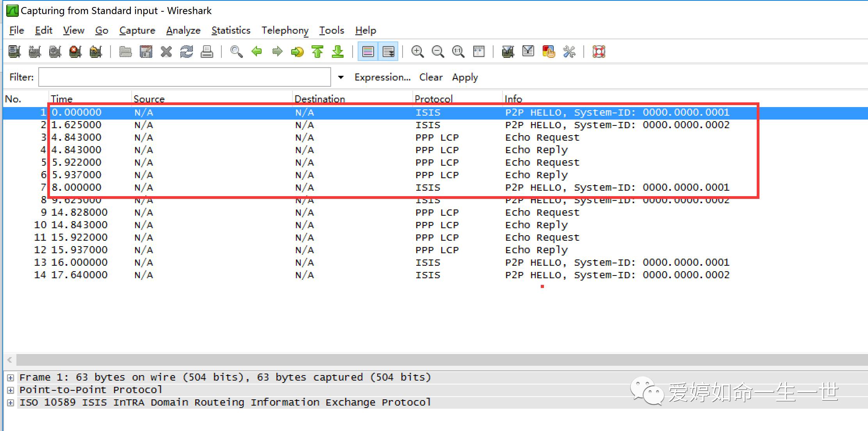Expand the Frame 1 details tree
This screenshot has width=868, height=431.
pos(11,378)
